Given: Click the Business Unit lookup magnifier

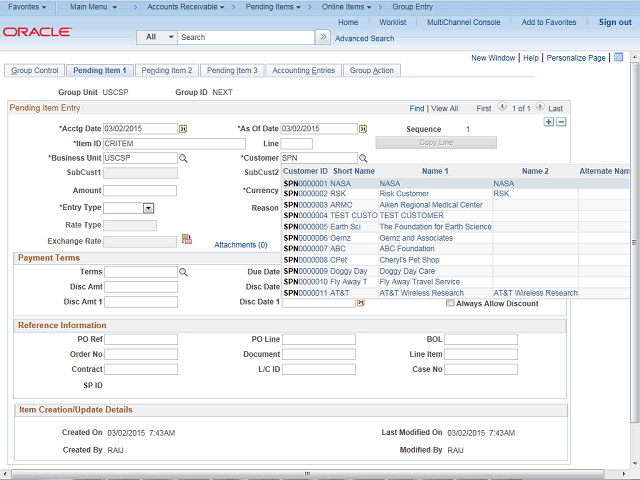Looking at the screenshot, I should [x=183, y=158].
